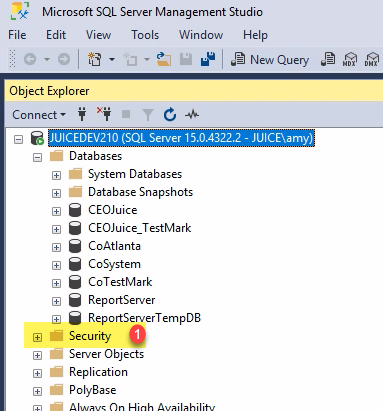Expand the CoTestMark database node
This screenshot has height=411, width=383.
[56, 283]
